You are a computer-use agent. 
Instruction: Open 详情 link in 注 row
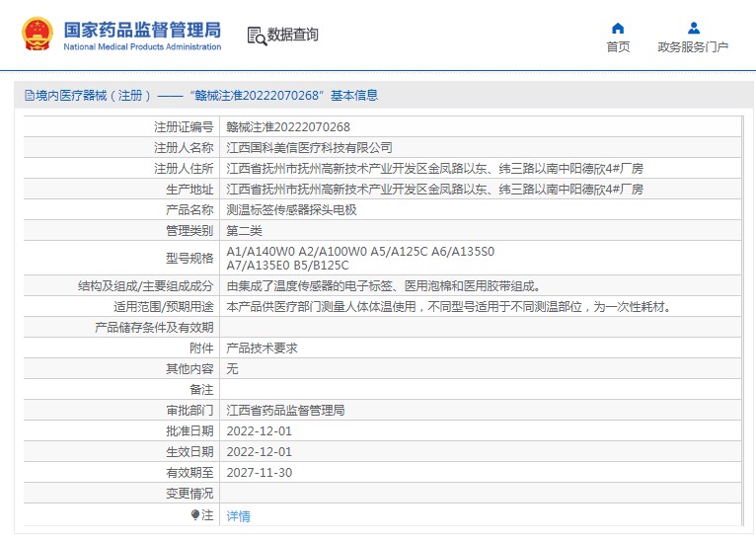[239, 516]
